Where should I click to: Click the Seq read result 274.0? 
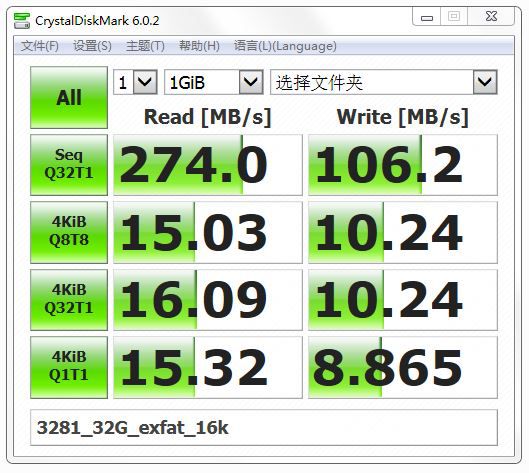click(208, 165)
